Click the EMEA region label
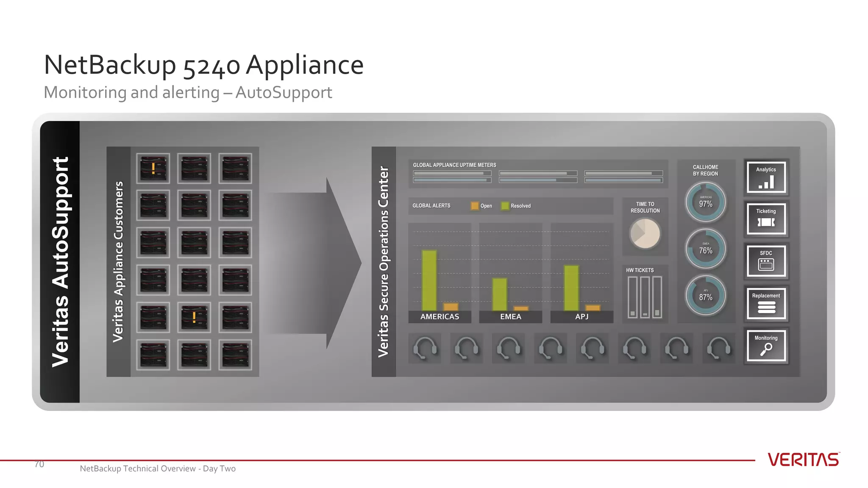Image resolution: width=868 pixels, height=488 pixels. (510, 317)
